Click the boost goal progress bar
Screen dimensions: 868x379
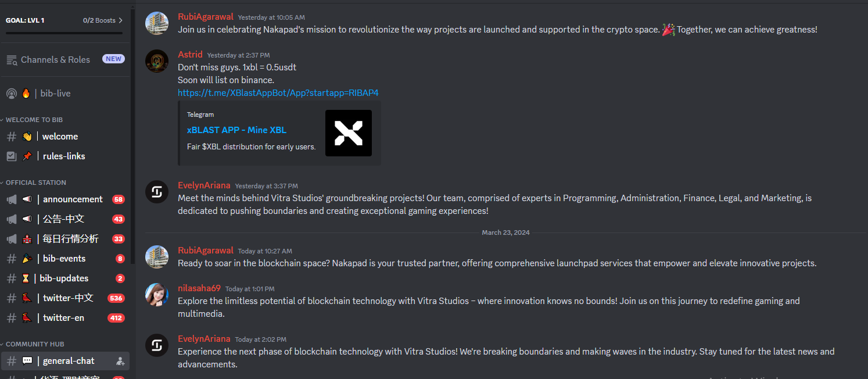coord(64,33)
